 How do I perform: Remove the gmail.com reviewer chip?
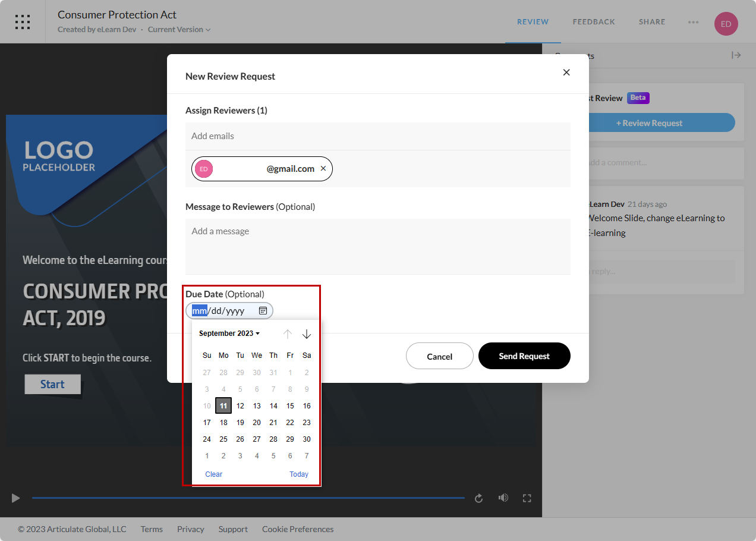pyautogui.click(x=323, y=169)
